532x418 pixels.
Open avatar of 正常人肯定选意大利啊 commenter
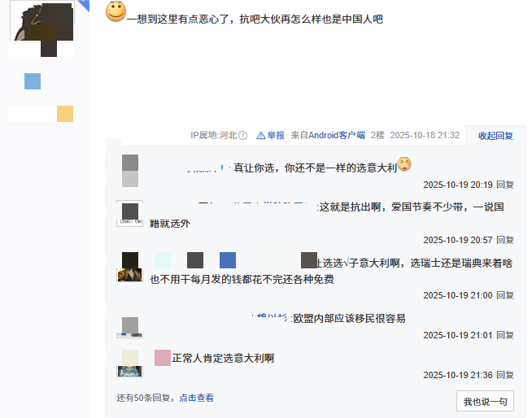[129, 364]
